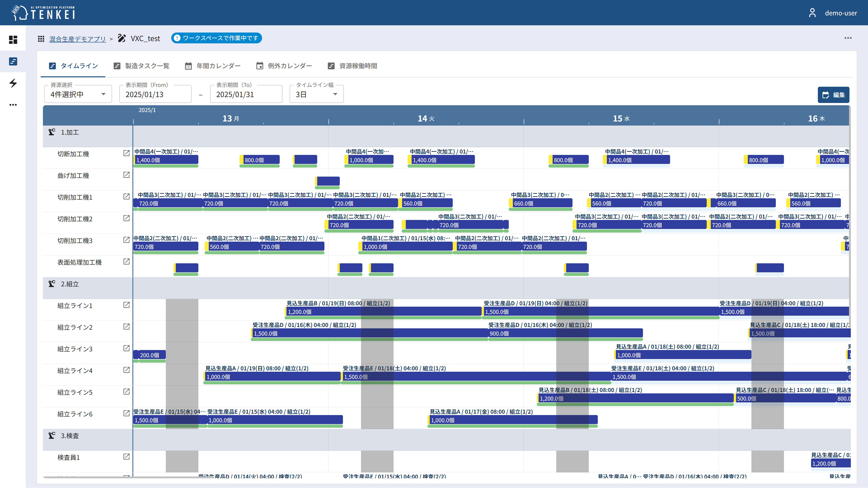
Task: Open details link icon for 組立ライン3
Action: tap(126, 348)
